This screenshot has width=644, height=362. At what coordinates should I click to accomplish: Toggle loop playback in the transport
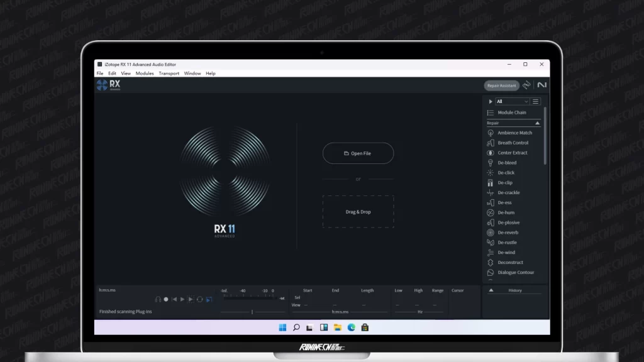click(199, 299)
